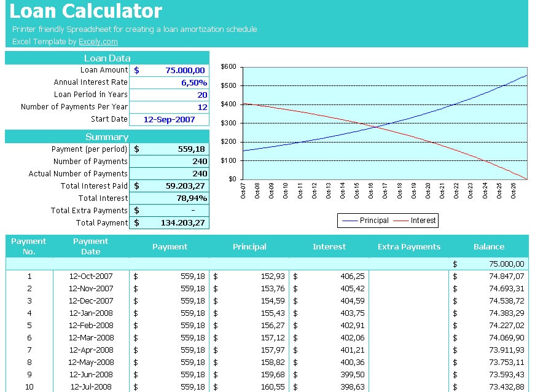The image size is (535, 392).
Task: Click the Balance column header
Action: (x=489, y=246)
